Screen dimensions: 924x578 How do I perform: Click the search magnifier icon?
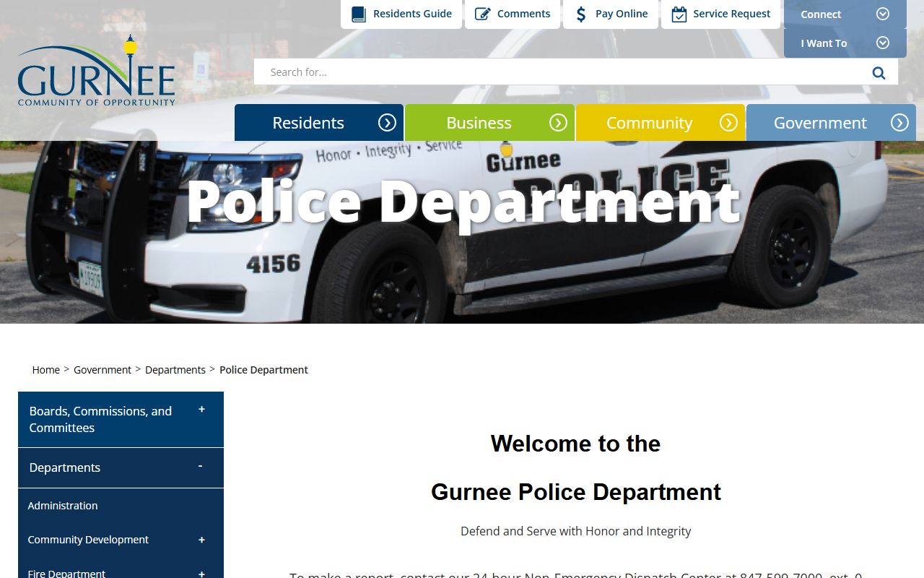click(x=879, y=72)
